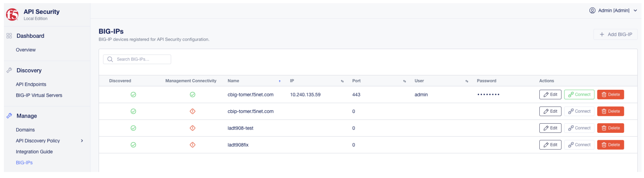Click the Discovered column header
The width and height of the screenshot is (644, 178).
[120, 81]
